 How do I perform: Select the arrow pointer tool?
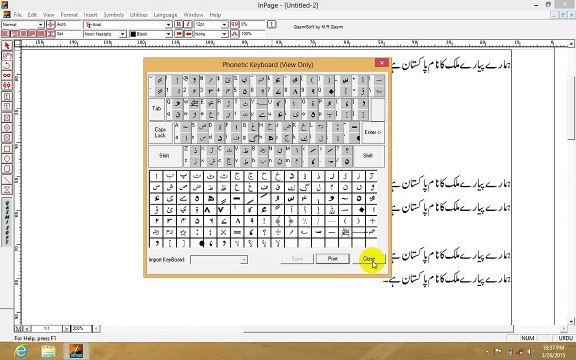point(7,46)
